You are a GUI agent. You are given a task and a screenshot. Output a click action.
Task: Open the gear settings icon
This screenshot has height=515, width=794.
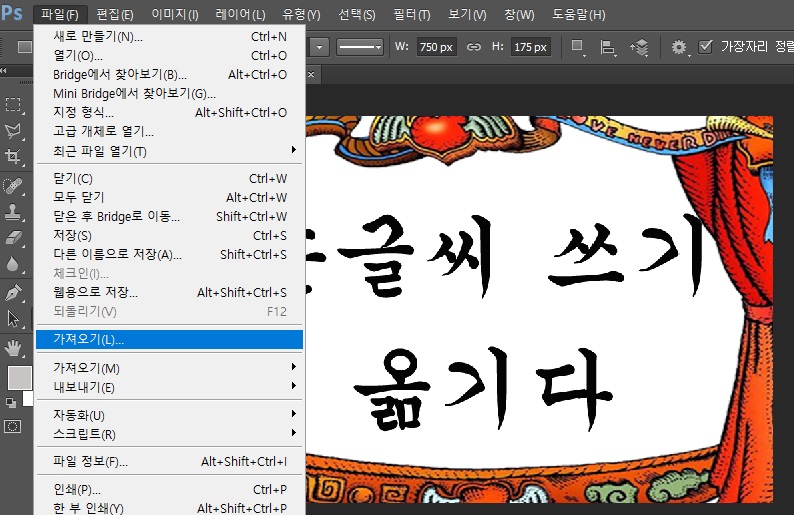(680, 48)
